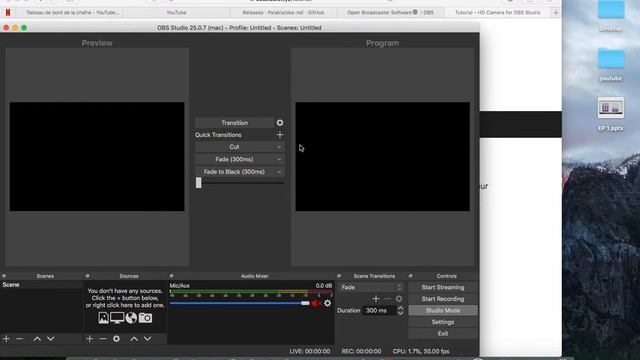
Task: Switch to Tutorial HD Camera for OBS tab
Action: click(498, 13)
